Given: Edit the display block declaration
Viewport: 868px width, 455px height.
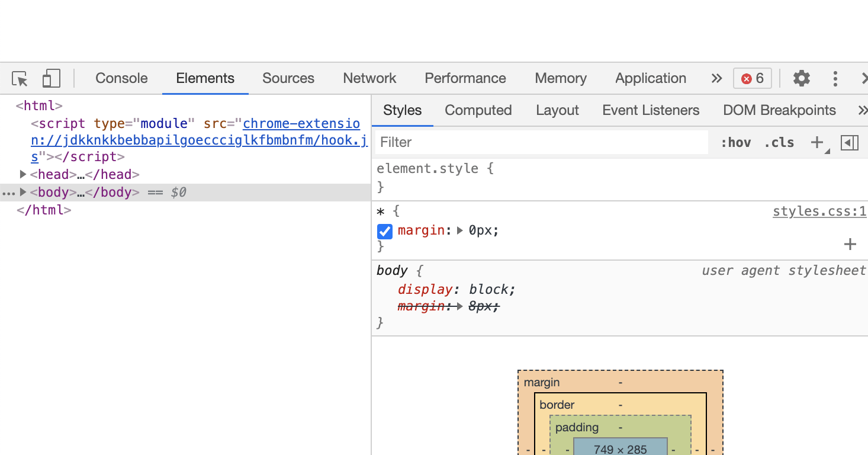Looking at the screenshot, I should [456, 289].
